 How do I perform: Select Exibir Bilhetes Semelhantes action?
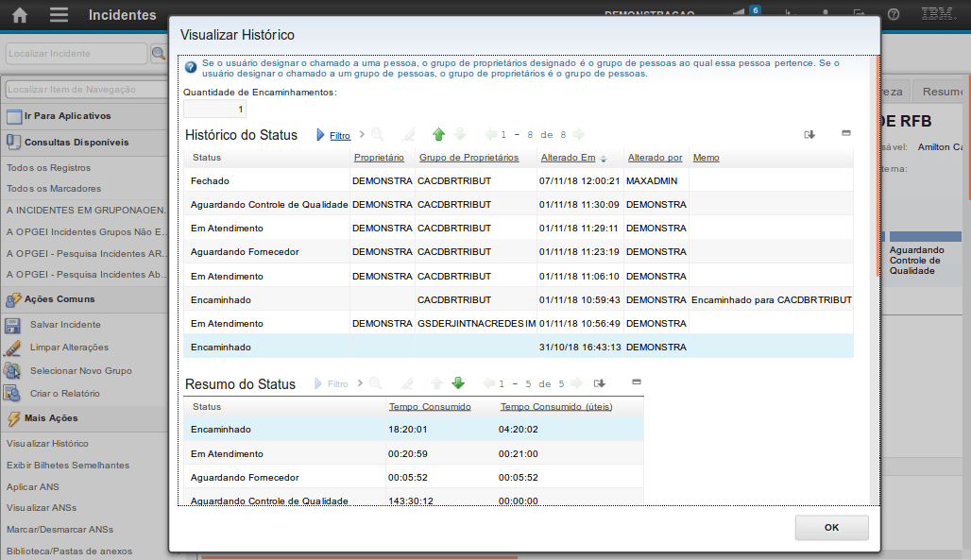tap(68, 466)
